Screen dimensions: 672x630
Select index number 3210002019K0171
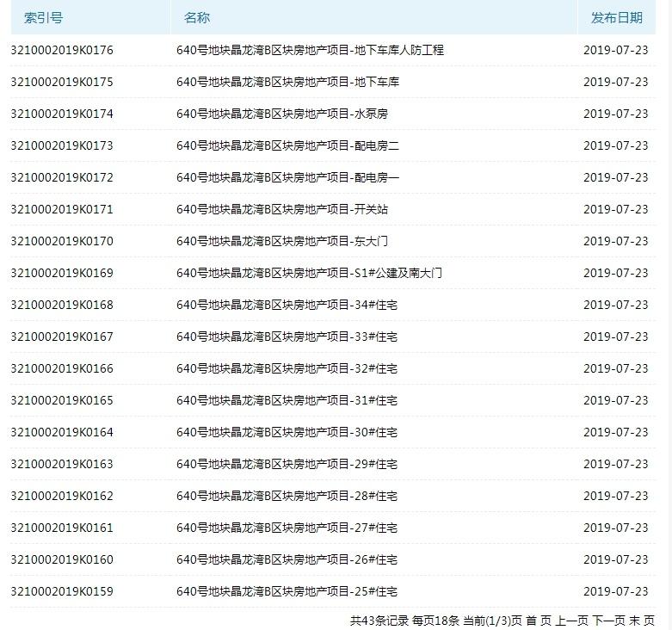62,209
